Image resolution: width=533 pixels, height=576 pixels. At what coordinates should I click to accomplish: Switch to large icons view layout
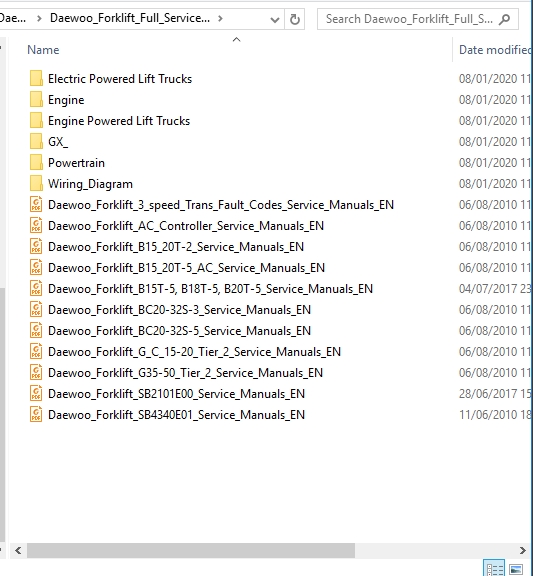pos(516,569)
